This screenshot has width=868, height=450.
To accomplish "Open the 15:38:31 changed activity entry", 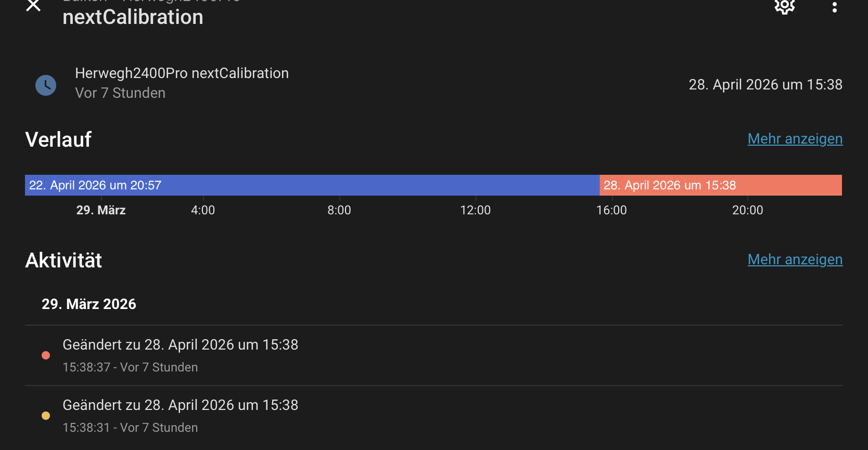I will point(434,416).
